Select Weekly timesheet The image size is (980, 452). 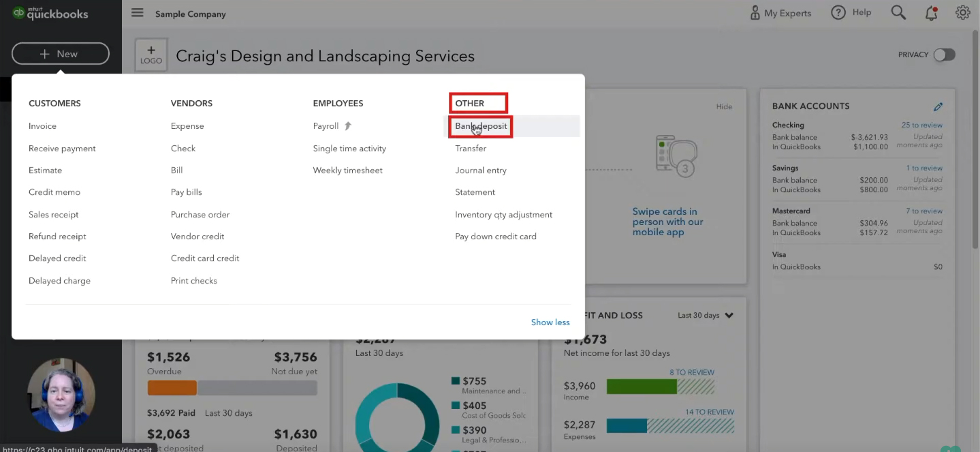point(347,170)
